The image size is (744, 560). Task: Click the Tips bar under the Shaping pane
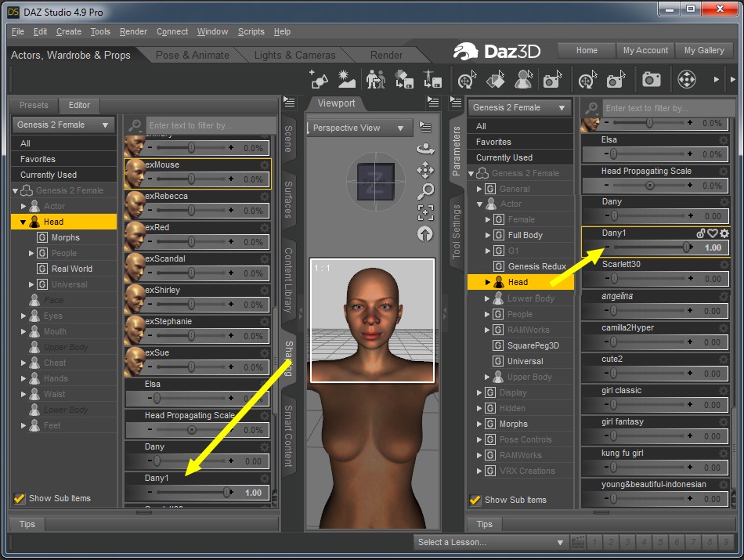(144, 524)
